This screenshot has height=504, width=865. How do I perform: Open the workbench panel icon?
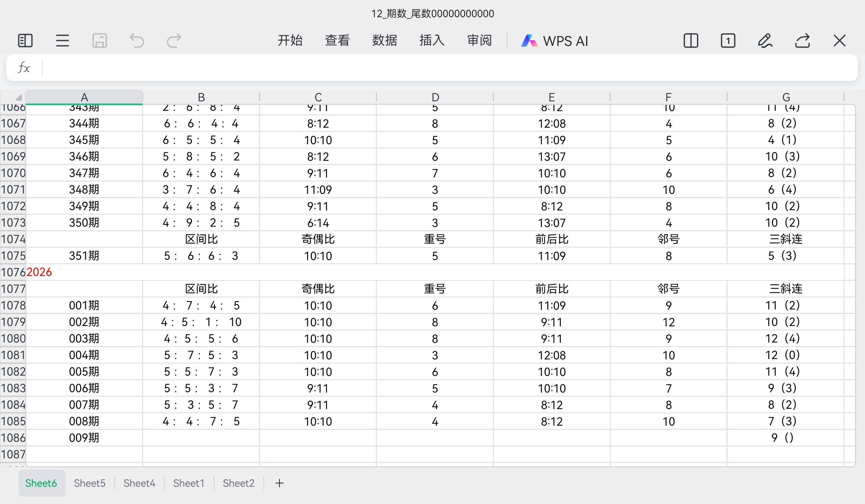click(x=25, y=41)
